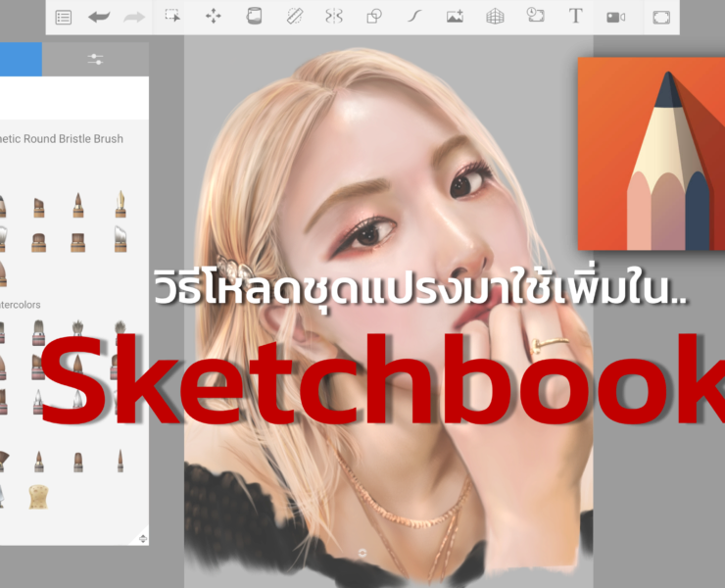
Task: Click the Sketchbook pencil app logo
Action: tap(652, 154)
